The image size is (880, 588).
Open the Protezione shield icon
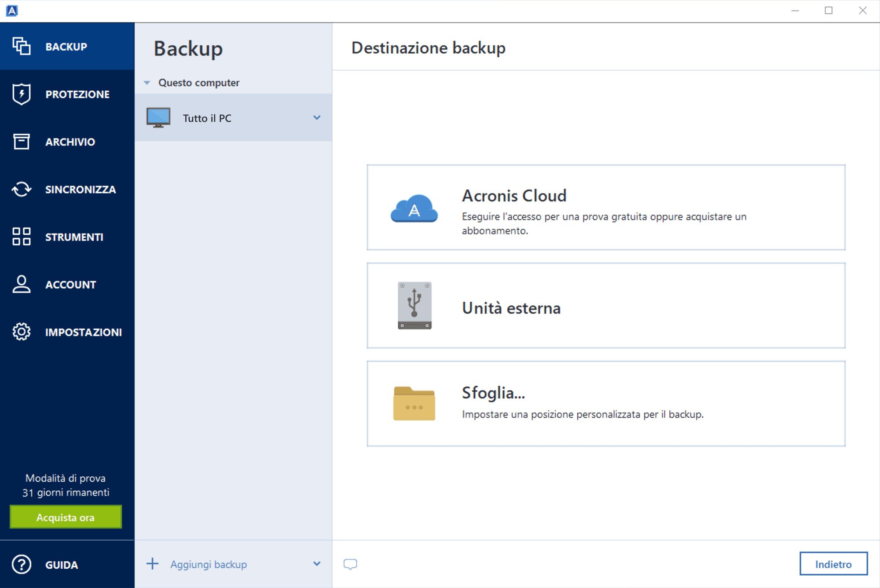pyautogui.click(x=21, y=94)
